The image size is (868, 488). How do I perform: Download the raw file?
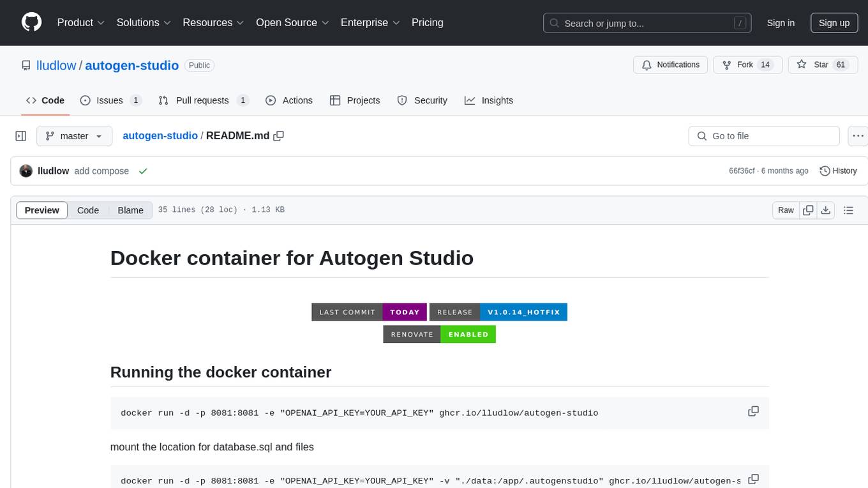[825, 210]
